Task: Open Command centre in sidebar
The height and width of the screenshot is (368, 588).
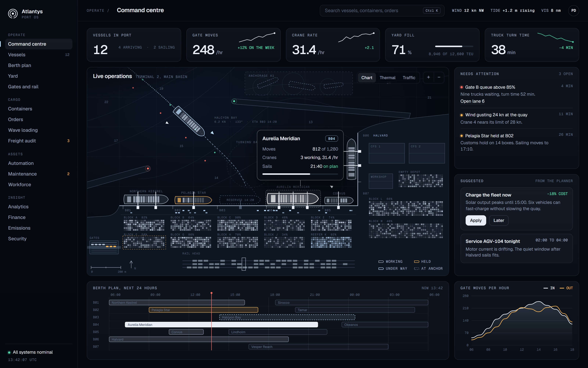Action: pos(39,44)
